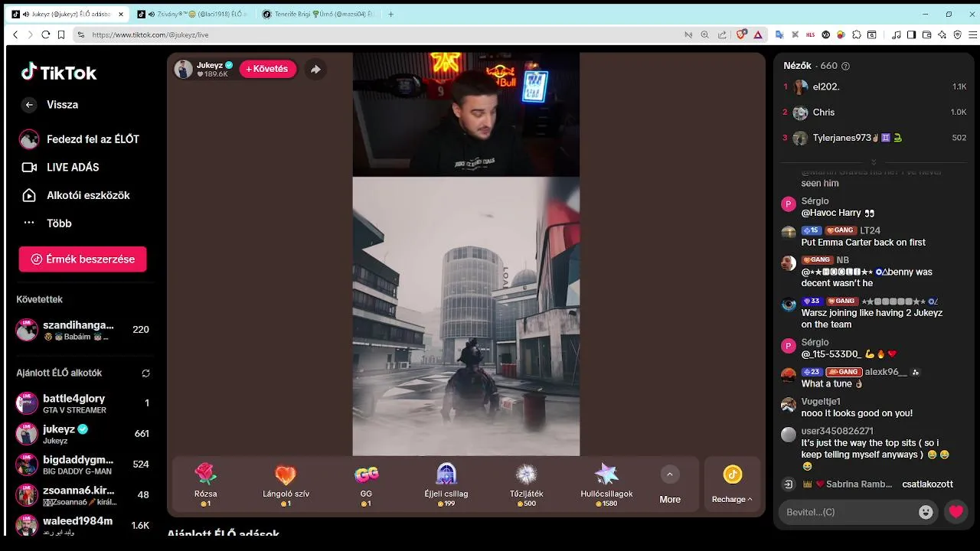The height and width of the screenshot is (551, 980).
Task: Open Brave VPN shield icon
Action: tap(957, 34)
